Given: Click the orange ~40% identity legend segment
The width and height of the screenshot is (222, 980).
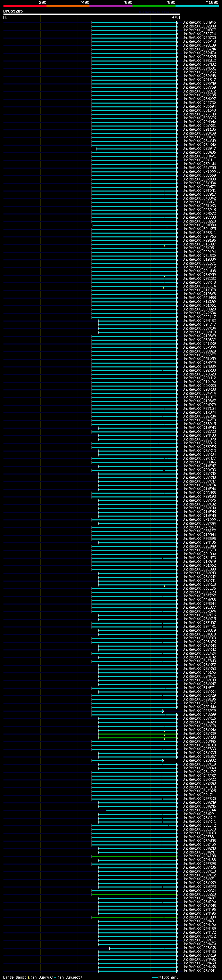Looking at the screenshot, I should point(68,6).
